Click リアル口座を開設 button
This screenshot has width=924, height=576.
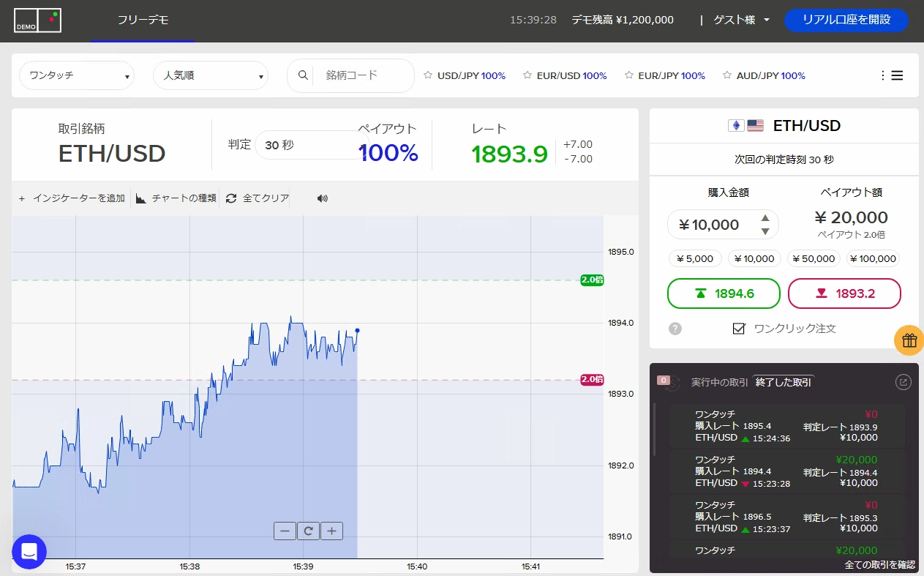pyautogui.click(x=846, y=20)
